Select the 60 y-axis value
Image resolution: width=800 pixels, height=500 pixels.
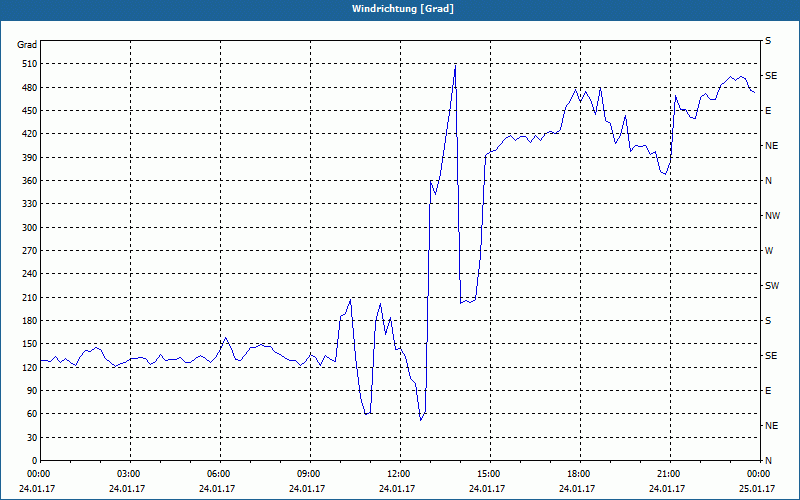pyautogui.click(x=32, y=414)
